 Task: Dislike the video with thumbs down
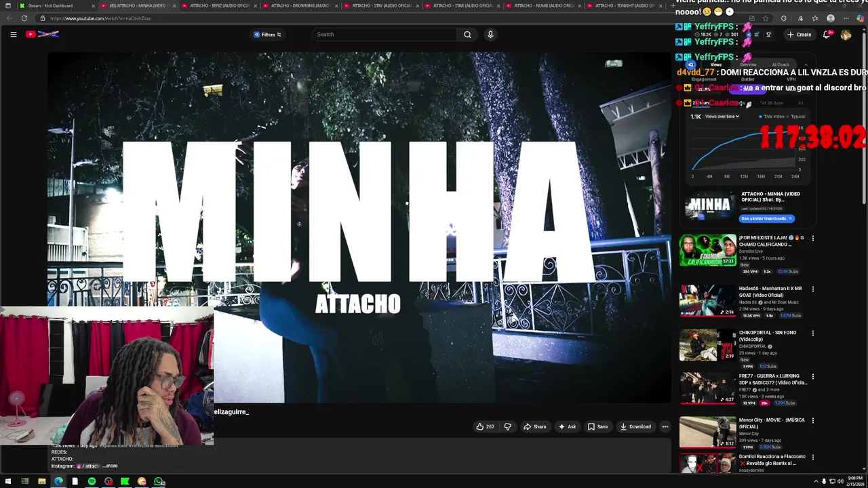507,427
